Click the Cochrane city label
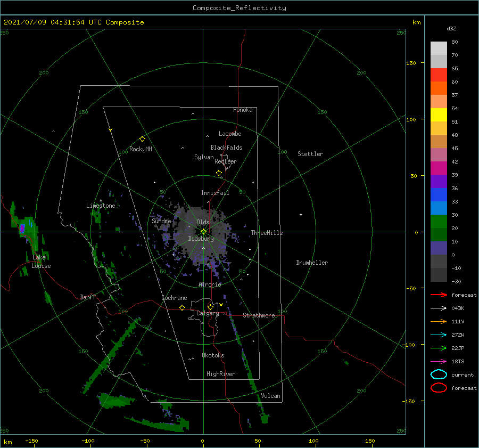This screenshot has height=448, width=479. (x=174, y=298)
